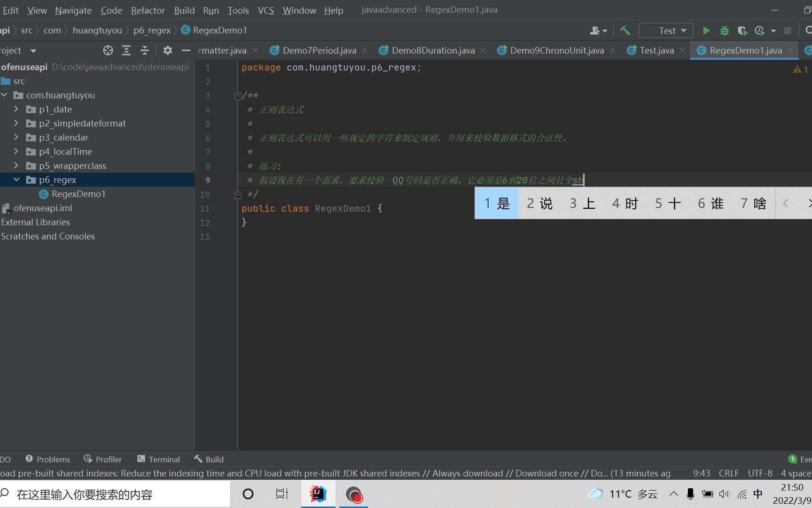
Task: Switch to Demo9ChronoUnit.java tab
Action: (557, 50)
